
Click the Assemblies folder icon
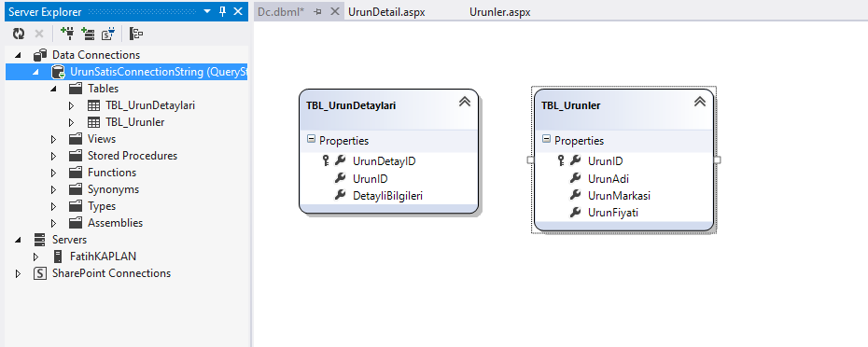[x=76, y=223]
